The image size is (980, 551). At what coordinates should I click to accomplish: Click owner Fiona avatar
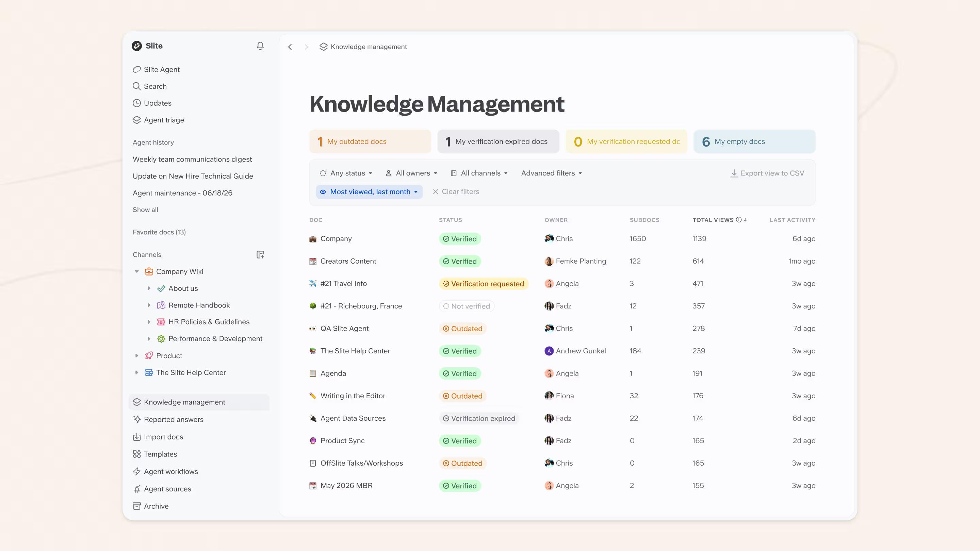tap(549, 396)
